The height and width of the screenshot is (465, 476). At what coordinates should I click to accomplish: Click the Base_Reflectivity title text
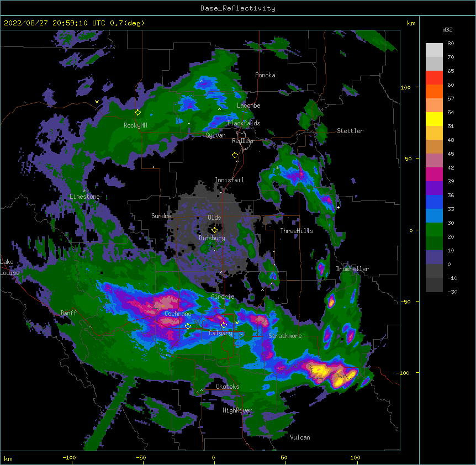tap(238, 8)
